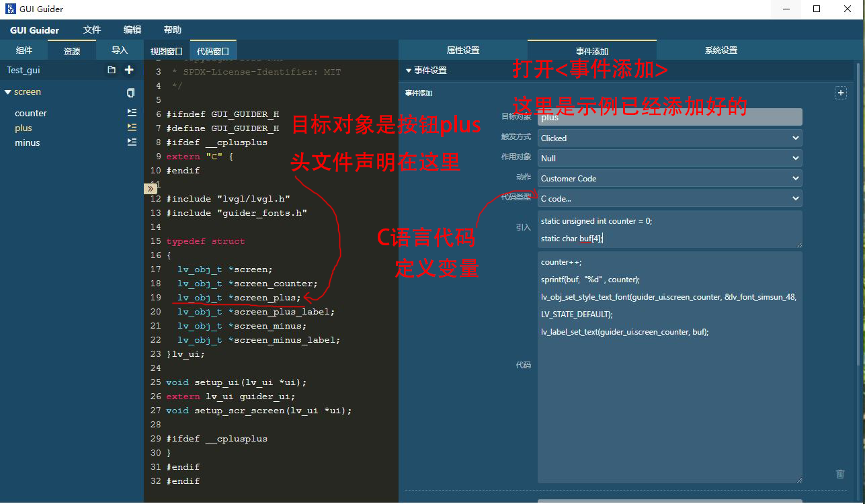865x504 pixels.
Task: Click code line '}lv_ui;'
Action: (186, 354)
